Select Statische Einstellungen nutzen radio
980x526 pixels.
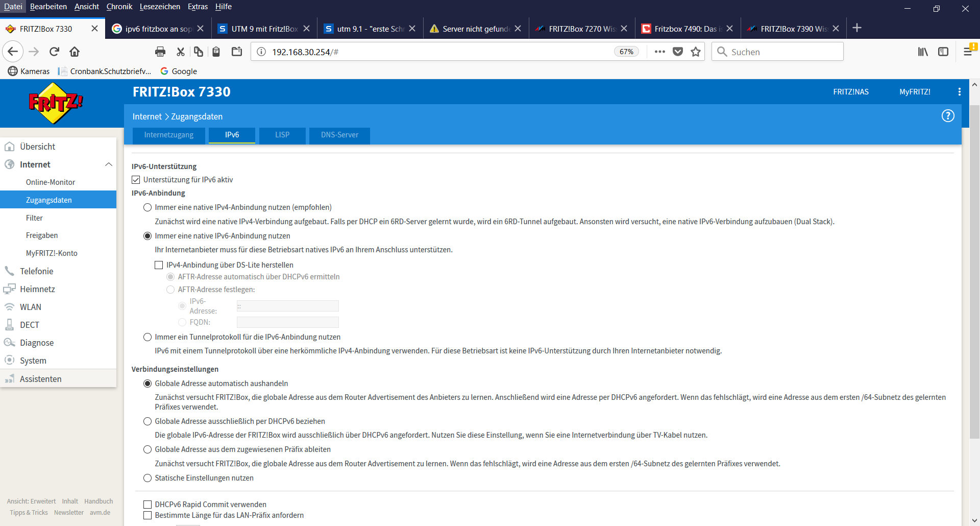(x=148, y=478)
